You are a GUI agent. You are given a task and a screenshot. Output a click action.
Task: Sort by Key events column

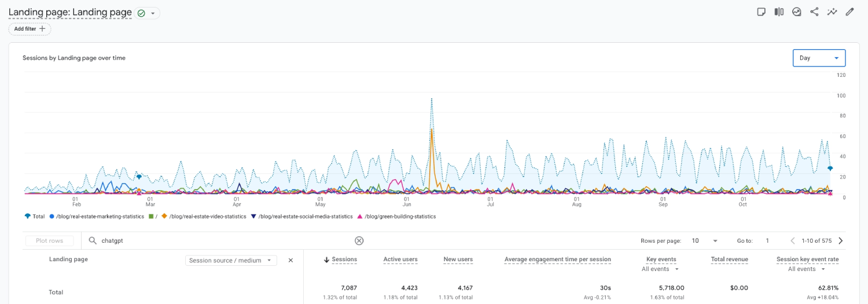point(661,259)
